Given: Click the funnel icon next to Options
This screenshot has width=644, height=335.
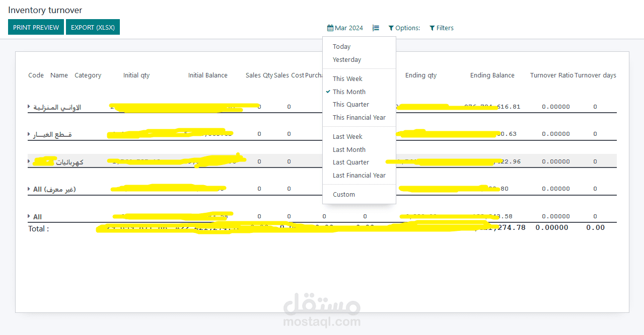Looking at the screenshot, I should [x=390, y=28].
